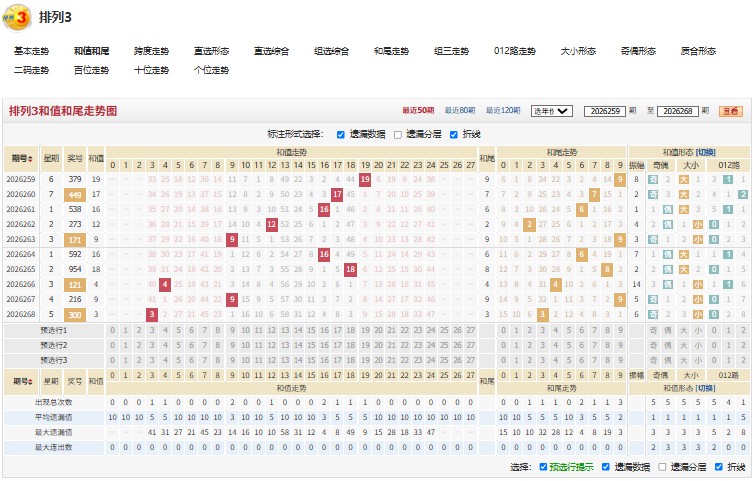
Task: Select 奇 in the 预选行1 row
Action: coord(653,330)
